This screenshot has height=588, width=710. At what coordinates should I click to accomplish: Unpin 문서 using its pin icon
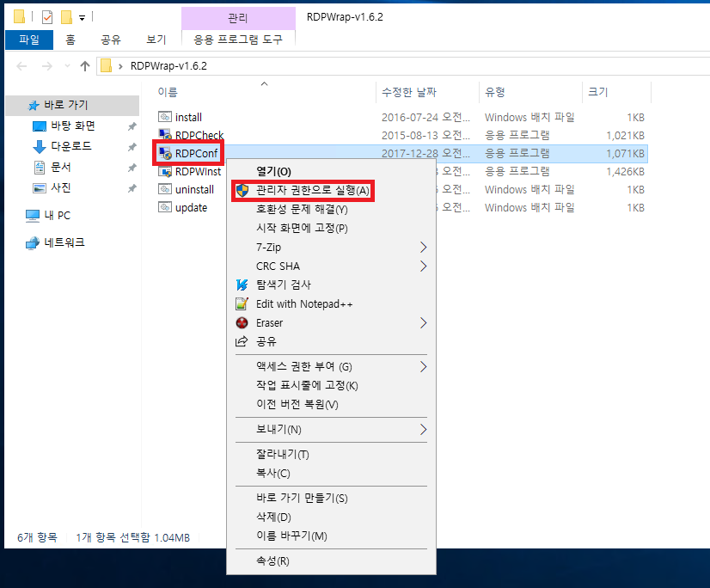(x=132, y=168)
